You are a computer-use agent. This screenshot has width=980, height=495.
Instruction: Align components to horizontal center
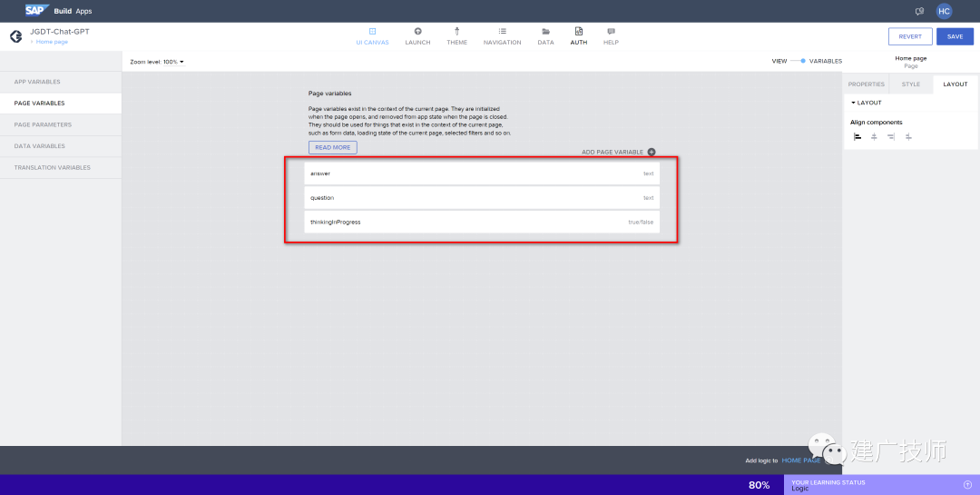(875, 136)
